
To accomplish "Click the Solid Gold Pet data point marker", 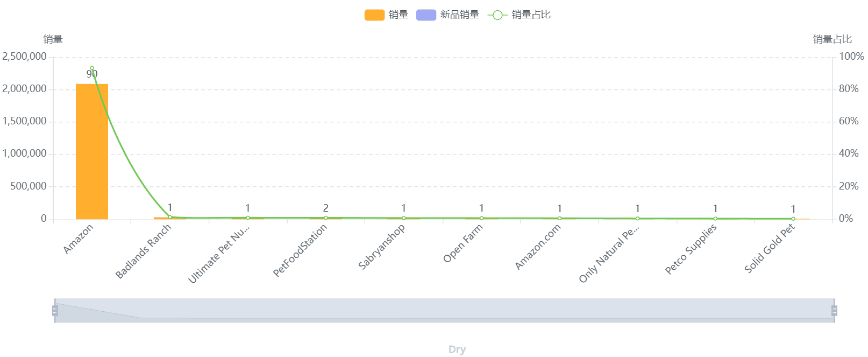I will 793,219.
